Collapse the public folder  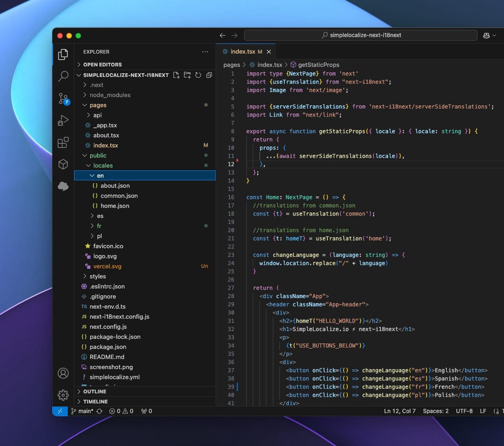145,155
